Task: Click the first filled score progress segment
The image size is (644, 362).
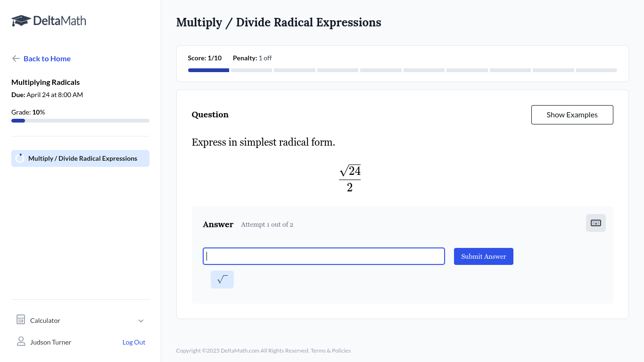Action: click(x=208, y=70)
